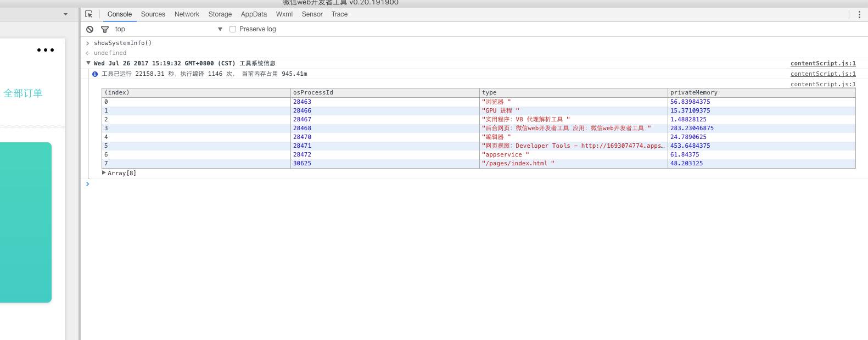This screenshot has width=868, height=340.
Task: Clear console with the circle-slash icon
Action: click(x=90, y=29)
